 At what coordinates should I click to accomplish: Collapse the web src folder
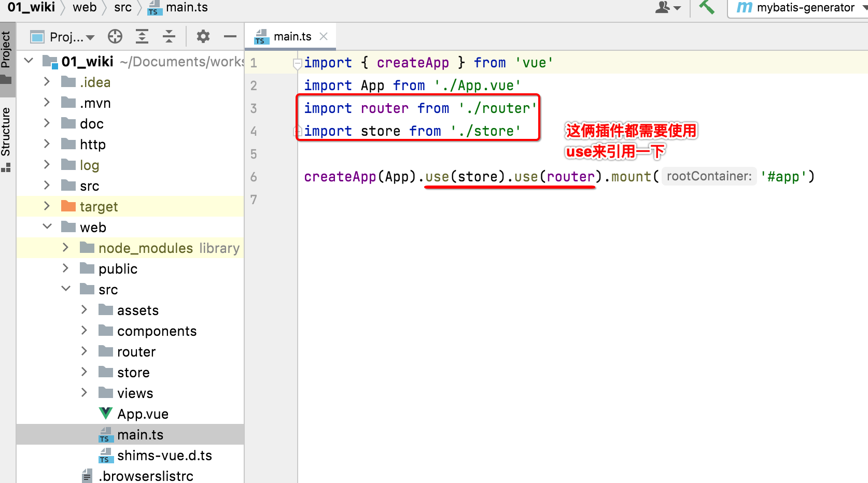pyautogui.click(x=66, y=289)
